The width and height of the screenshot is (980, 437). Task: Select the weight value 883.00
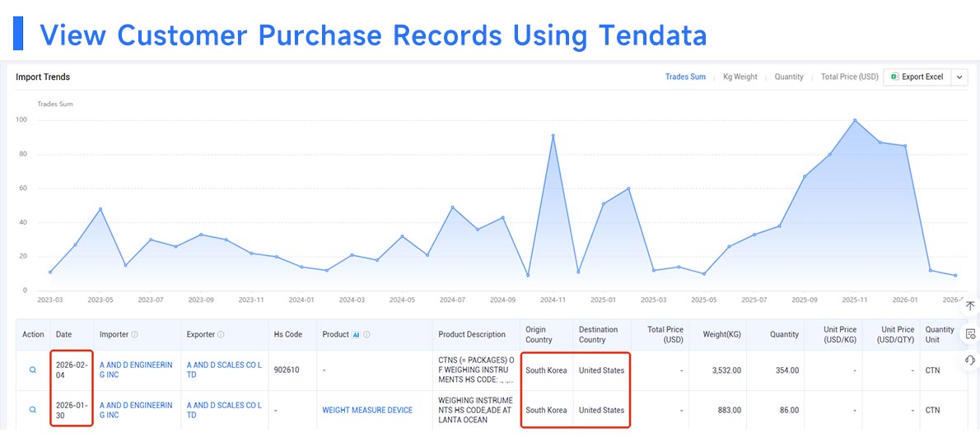(x=730, y=410)
